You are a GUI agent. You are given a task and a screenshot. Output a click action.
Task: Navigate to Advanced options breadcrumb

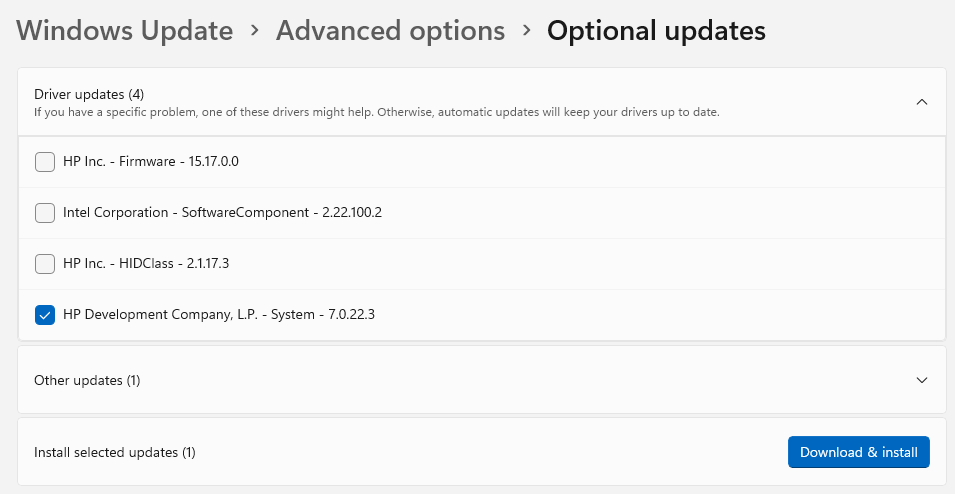(x=390, y=31)
